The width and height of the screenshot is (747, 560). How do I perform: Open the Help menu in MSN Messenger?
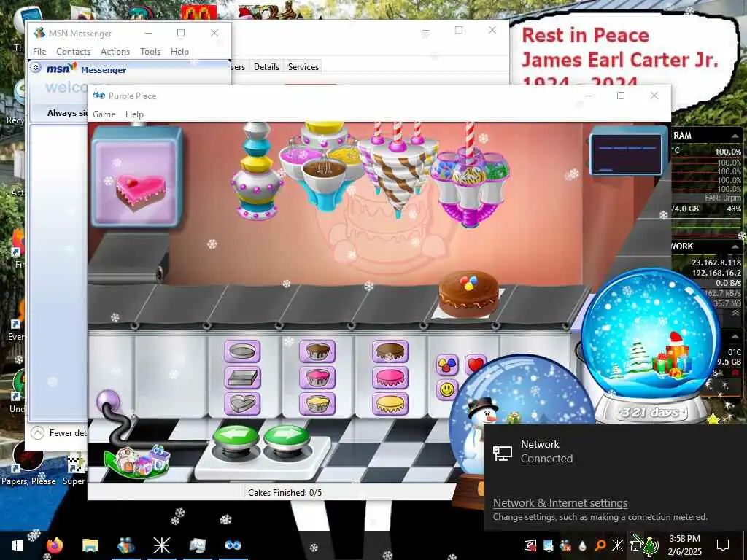[179, 52]
